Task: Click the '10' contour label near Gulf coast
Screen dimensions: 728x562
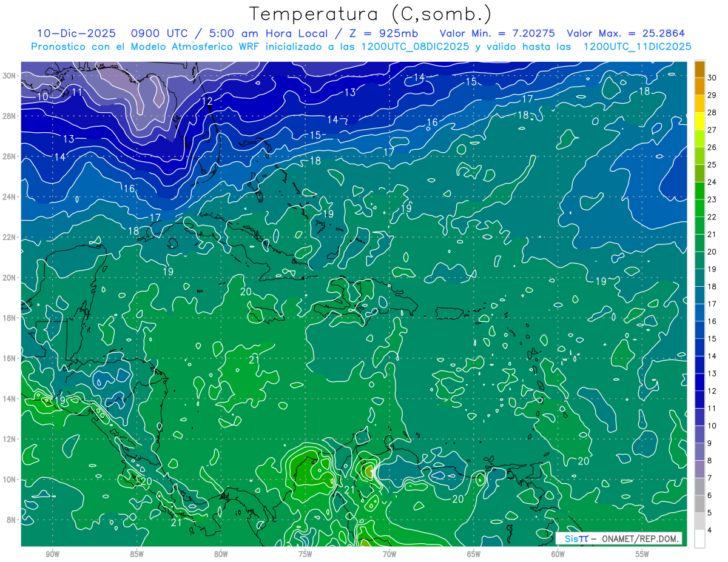Action: 42,96
